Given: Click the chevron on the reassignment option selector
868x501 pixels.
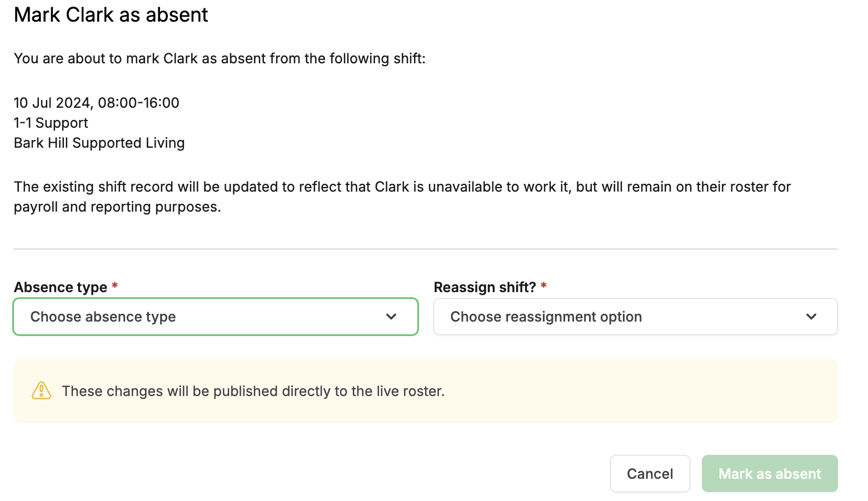Looking at the screenshot, I should pyautogui.click(x=811, y=317).
